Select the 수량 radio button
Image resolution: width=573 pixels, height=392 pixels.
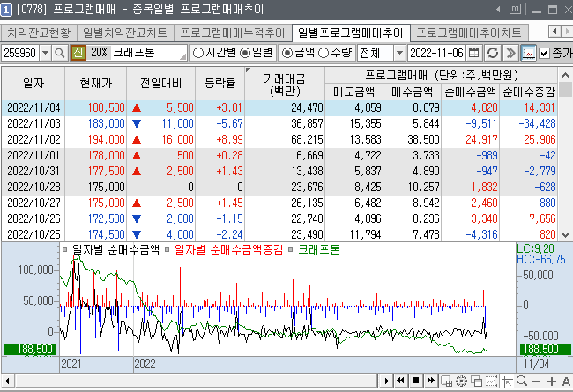tap(324, 53)
